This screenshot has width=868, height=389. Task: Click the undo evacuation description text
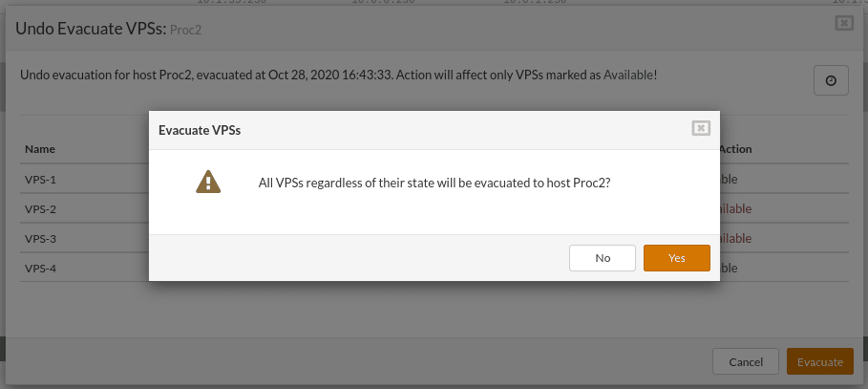pyautogui.click(x=339, y=75)
